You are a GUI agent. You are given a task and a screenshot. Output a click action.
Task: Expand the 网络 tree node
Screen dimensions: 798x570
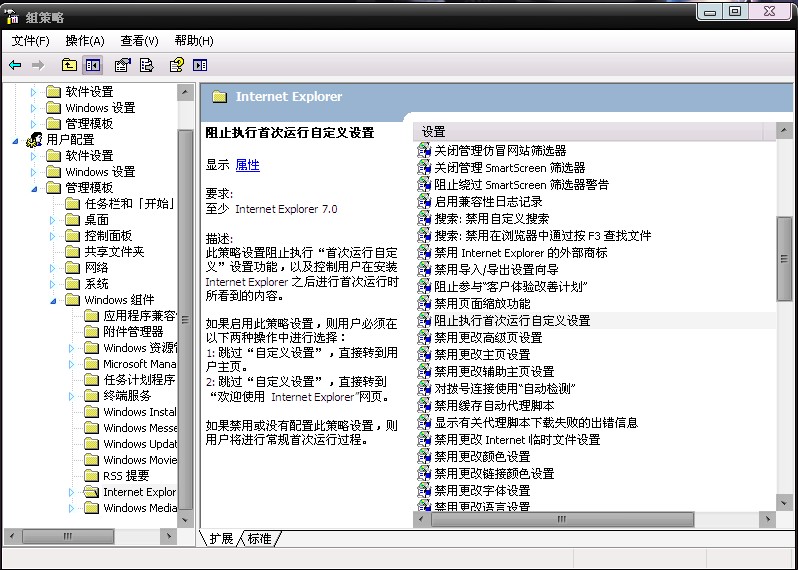tap(52, 268)
